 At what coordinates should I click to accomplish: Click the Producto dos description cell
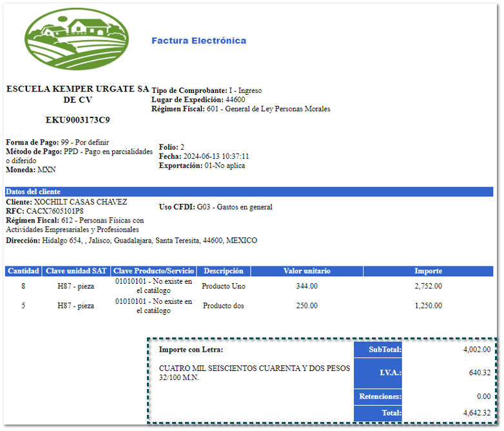[x=223, y=306]
